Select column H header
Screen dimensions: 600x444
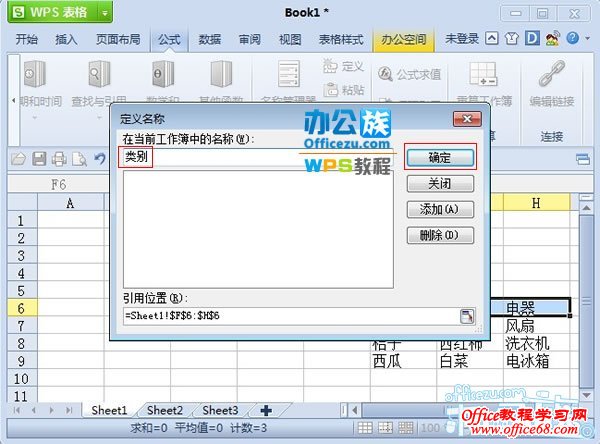[536, 202]
